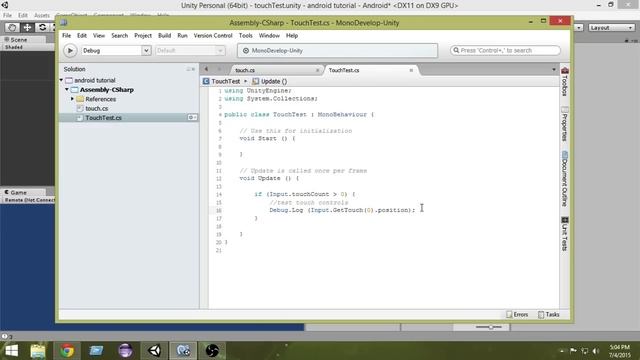Click the MonoDevelop-Unity status bar field

[x=338, y=51]
